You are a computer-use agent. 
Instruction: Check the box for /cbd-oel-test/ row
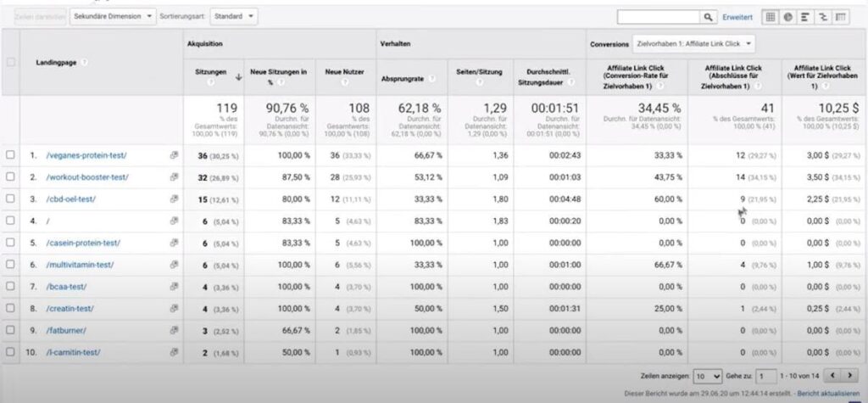point(10,199)
